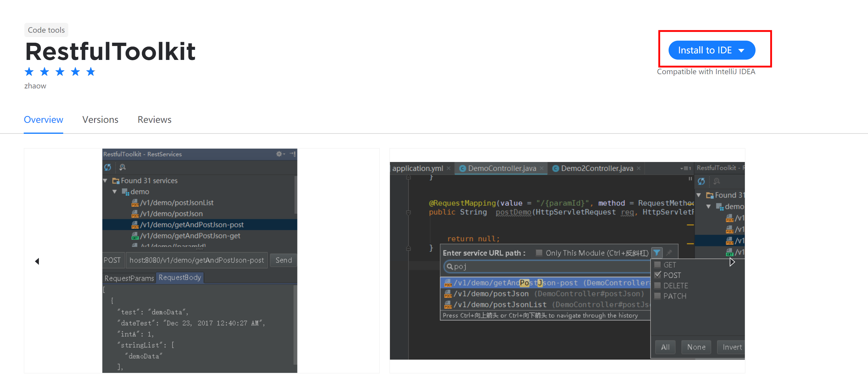Click the POST badge icon beside /v1/demo/postJson
Viewport: 868px width, 380px height.
(x=135, y=214)
